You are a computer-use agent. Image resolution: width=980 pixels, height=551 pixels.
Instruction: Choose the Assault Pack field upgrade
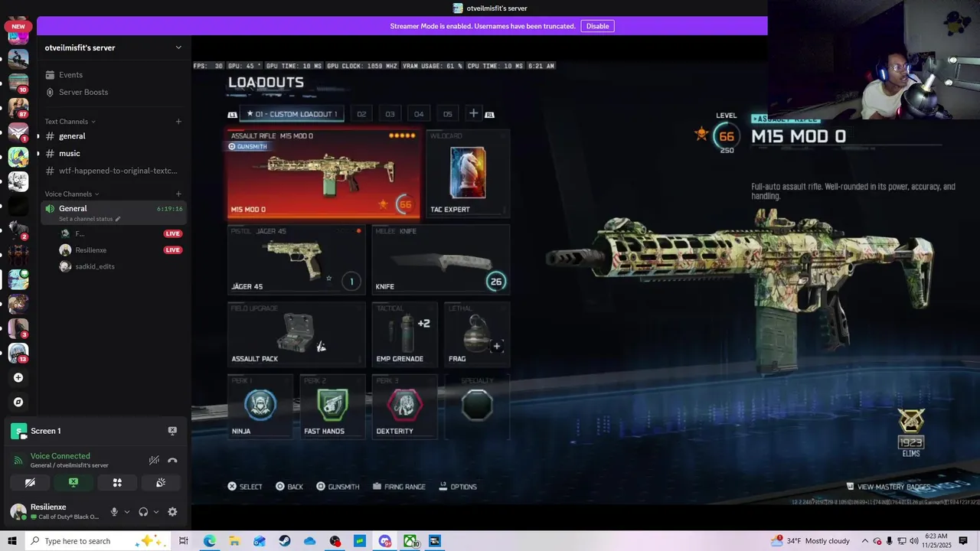coord(296,334)
